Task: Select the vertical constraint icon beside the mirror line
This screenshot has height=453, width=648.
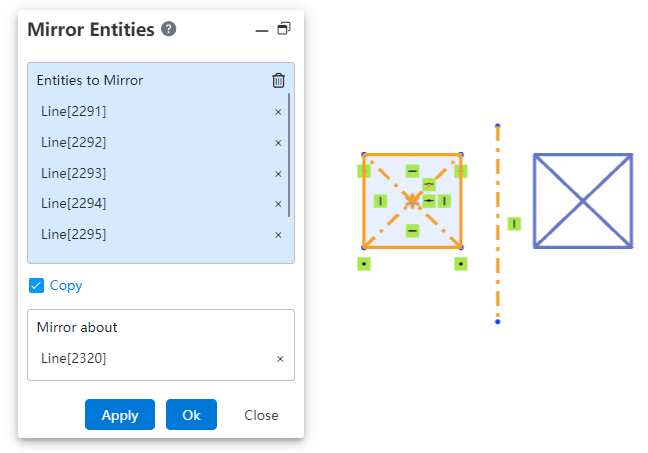Action: click(514, 224)
